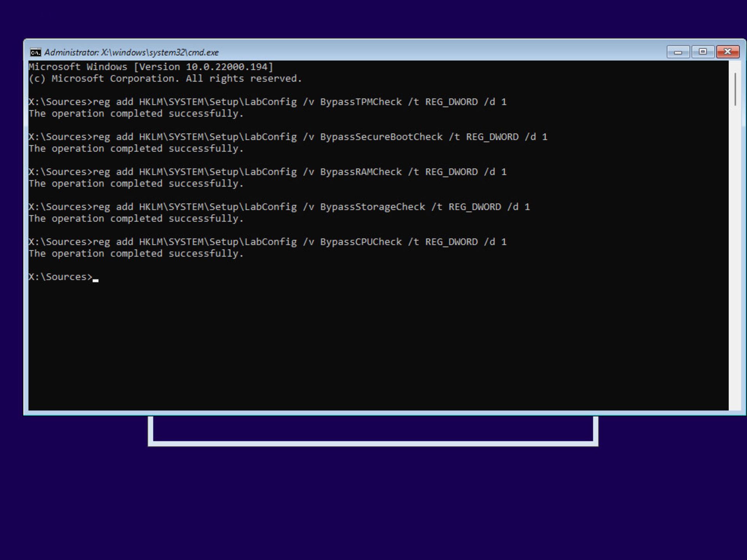Click the setup window frame behind cmd
Screen dimensions: 747x560
373,443
